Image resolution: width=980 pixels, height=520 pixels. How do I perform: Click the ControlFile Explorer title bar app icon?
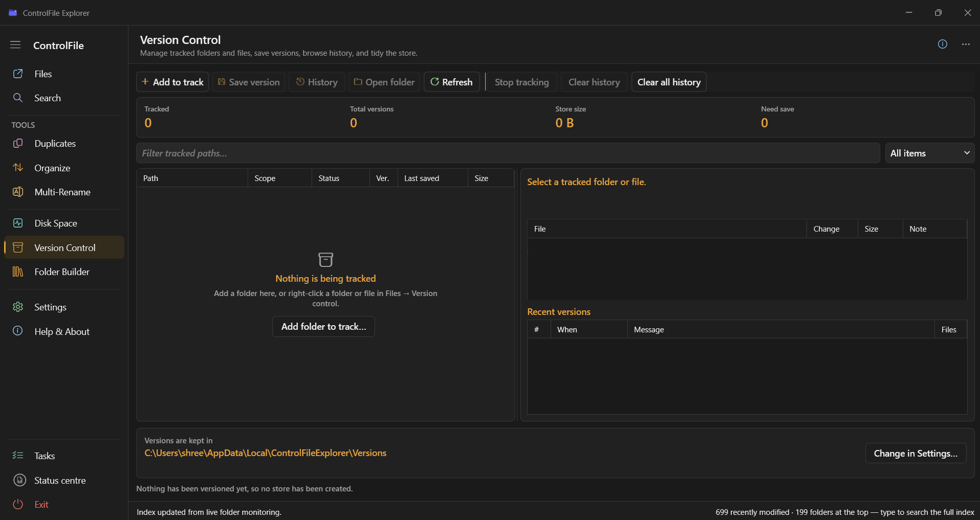coord(13,13)
